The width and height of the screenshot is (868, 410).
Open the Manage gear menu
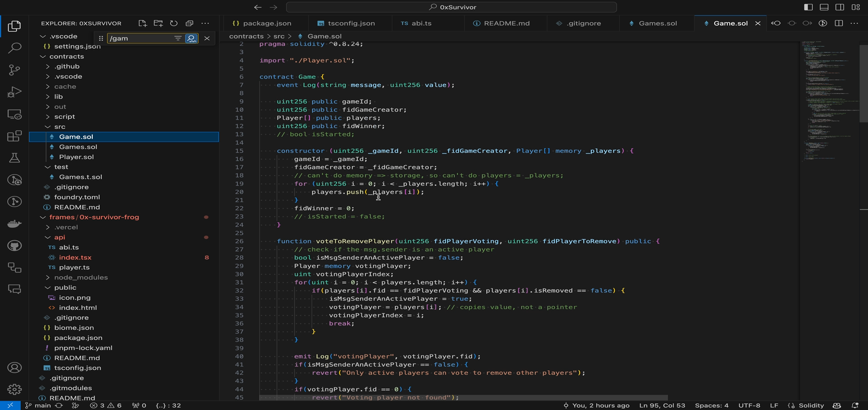(x=14, y=389)
